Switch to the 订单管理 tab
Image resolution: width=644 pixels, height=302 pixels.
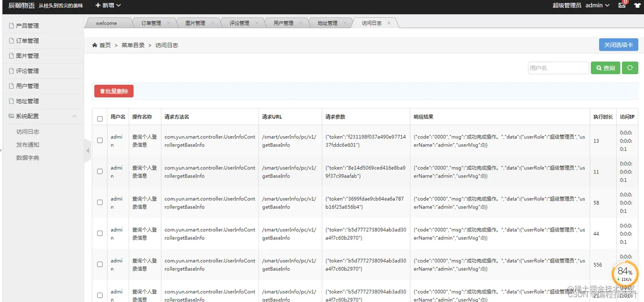tap(151, 23)
